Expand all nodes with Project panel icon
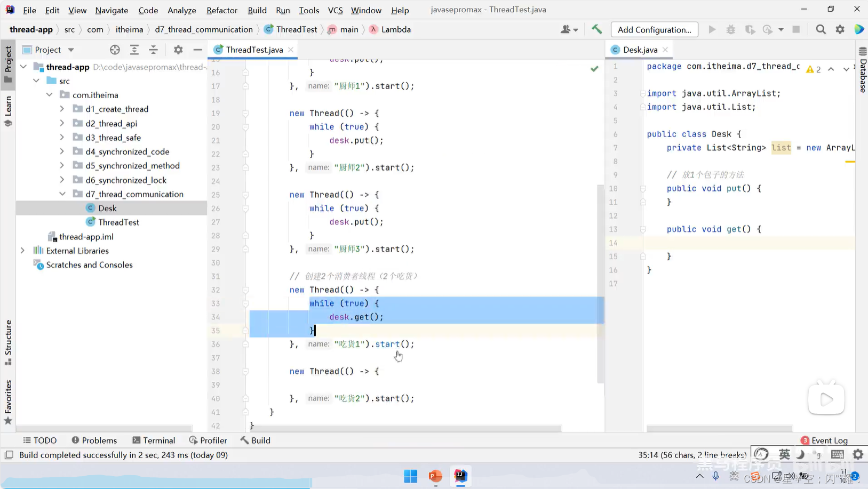The height and width of the screenshot is (489, 868). tap(134, 49)
